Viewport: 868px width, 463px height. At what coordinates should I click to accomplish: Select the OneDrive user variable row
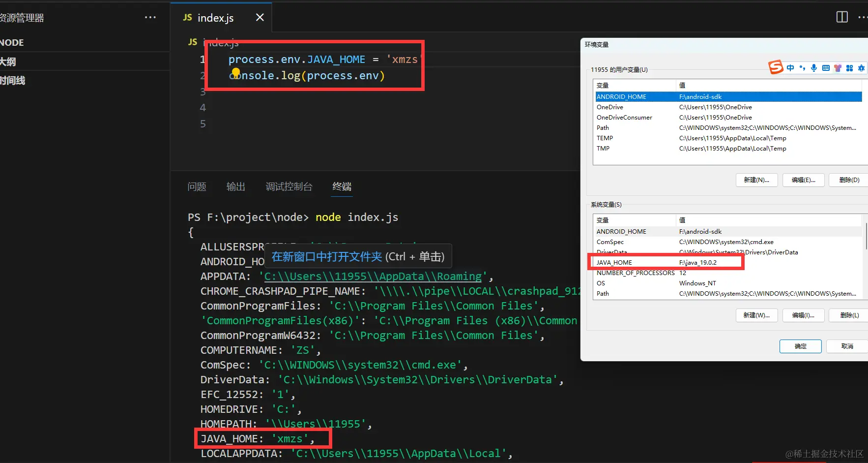[728, 107]
